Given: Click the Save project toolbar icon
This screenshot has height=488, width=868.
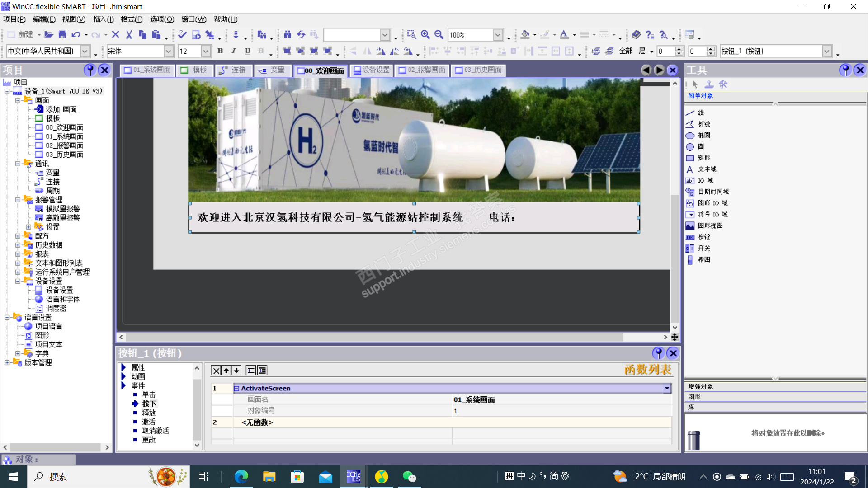Looking at the screenshot, I should pyautogui.click(x=62, y=35).
